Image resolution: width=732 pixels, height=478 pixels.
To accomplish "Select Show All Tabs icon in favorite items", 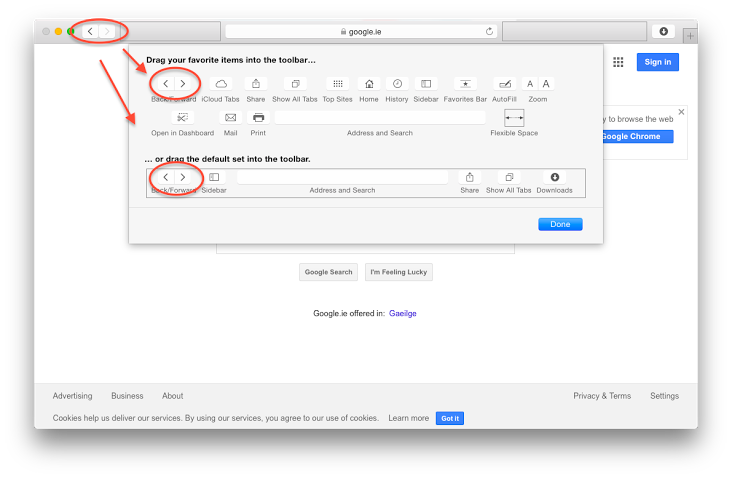I will (x=295, y=84).
